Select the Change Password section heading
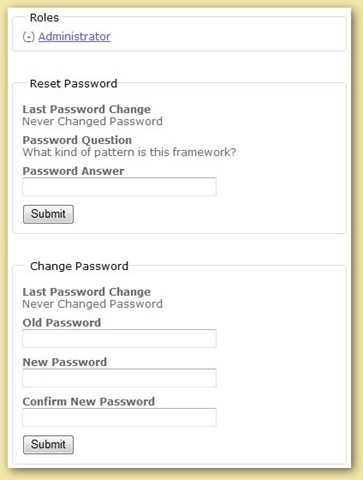 pos(79,266)
